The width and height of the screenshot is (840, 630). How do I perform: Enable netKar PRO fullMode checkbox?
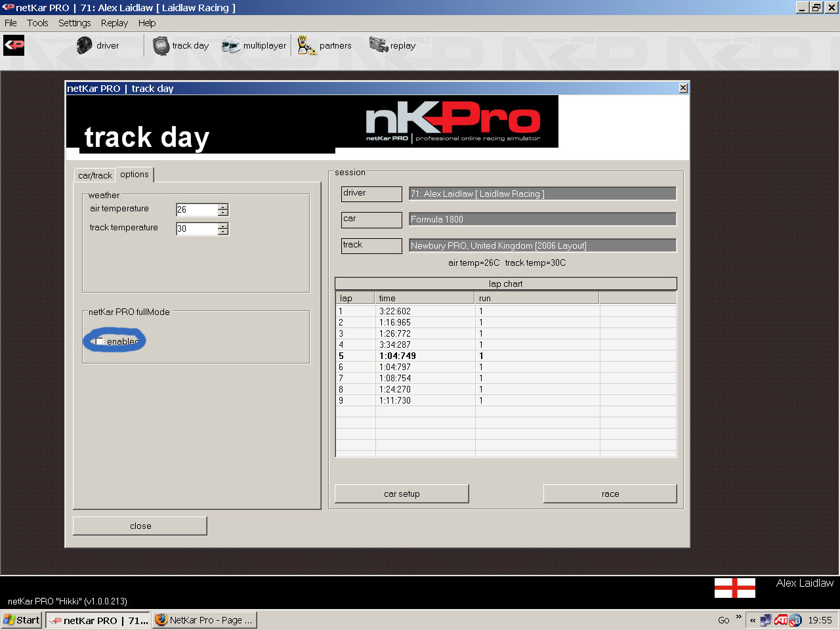click(100, 341)
